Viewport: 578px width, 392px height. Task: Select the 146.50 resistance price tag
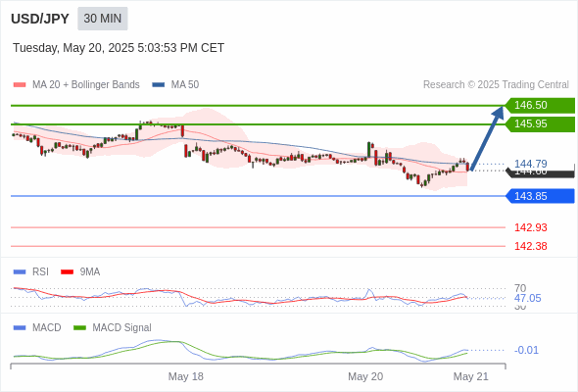click(x=540, y=105)
